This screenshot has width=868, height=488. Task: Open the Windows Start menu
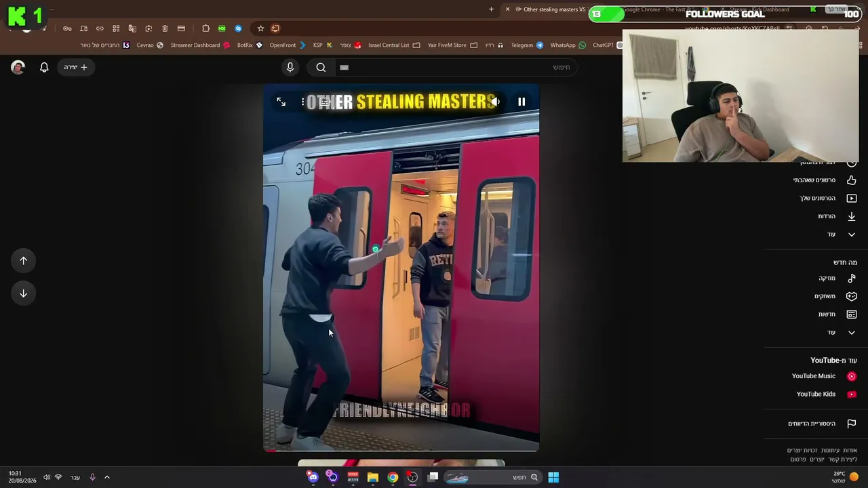553,477
